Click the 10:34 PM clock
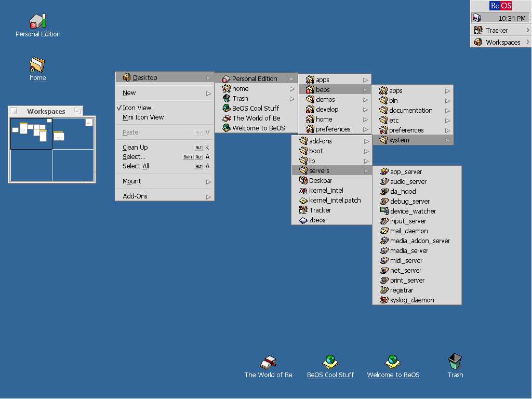532x399 pixels. point(512,18)
